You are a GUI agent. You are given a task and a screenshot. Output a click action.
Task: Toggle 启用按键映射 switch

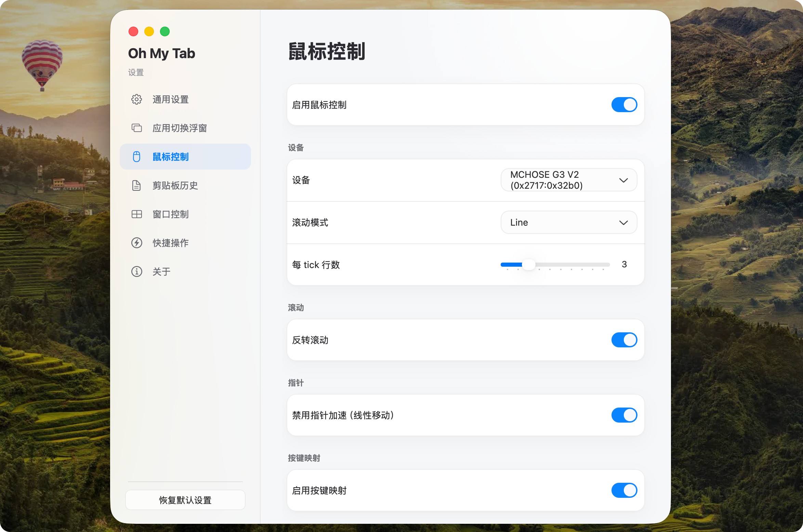coord(624,491)
